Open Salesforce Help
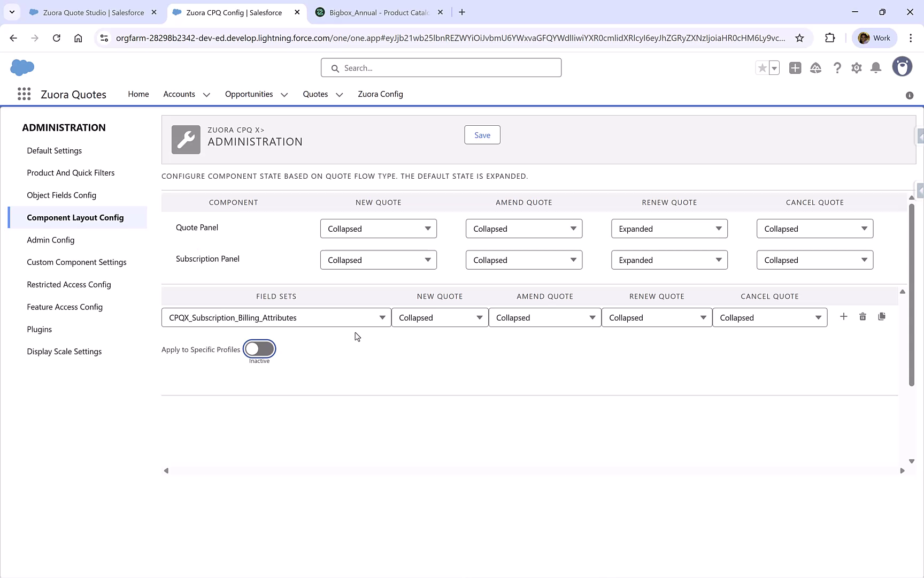This screenshot has height=578, width=924. point(837,68)
